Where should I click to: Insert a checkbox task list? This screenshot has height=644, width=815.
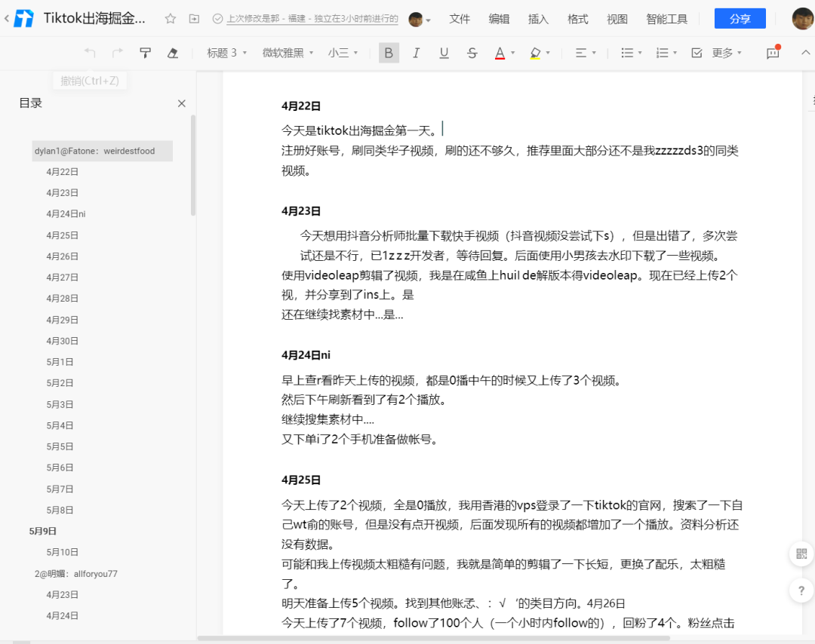pos(697,53)
